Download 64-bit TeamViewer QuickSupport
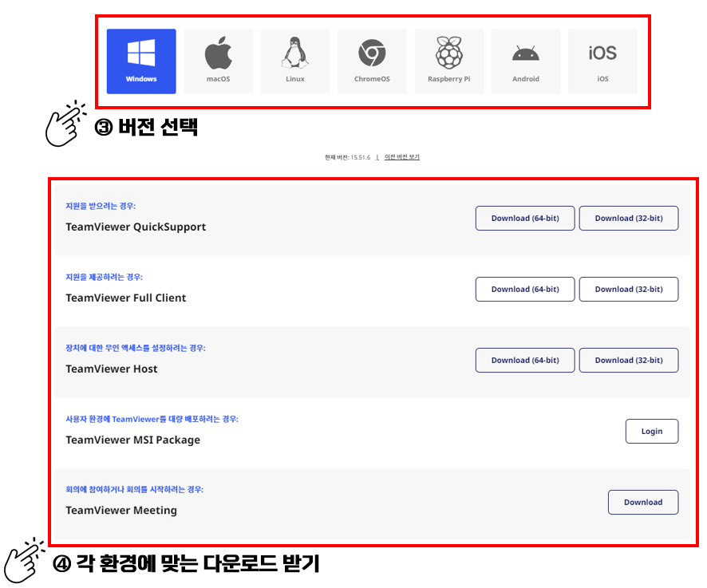707x588 pixels. point(524,218)
